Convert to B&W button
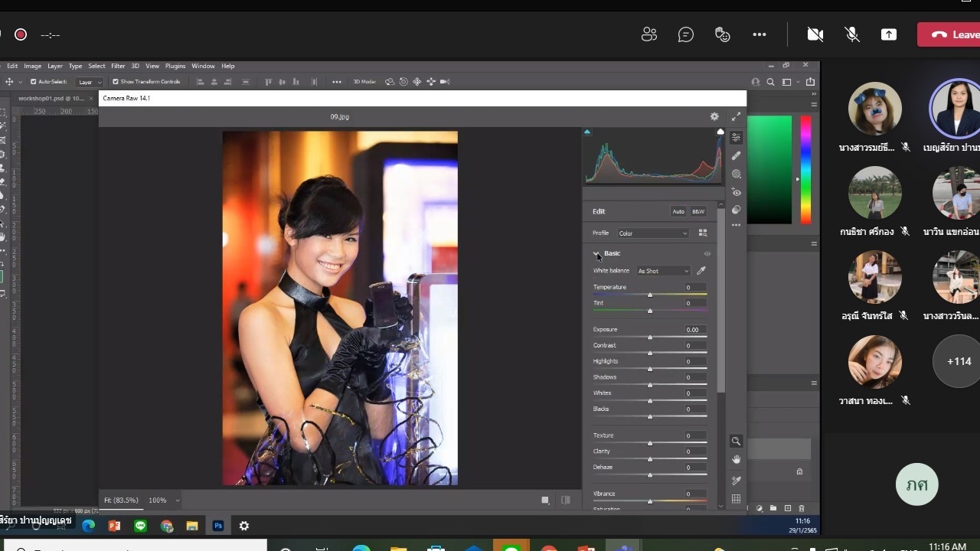980x551 pixels. pyautogui.click(x=698, y=211)
